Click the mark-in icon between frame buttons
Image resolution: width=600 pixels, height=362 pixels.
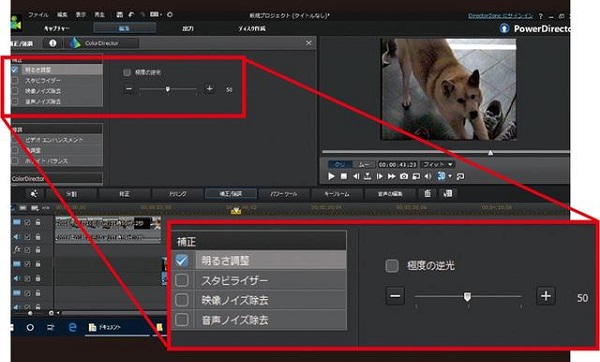pyautogui.click(x=367, y=176)
